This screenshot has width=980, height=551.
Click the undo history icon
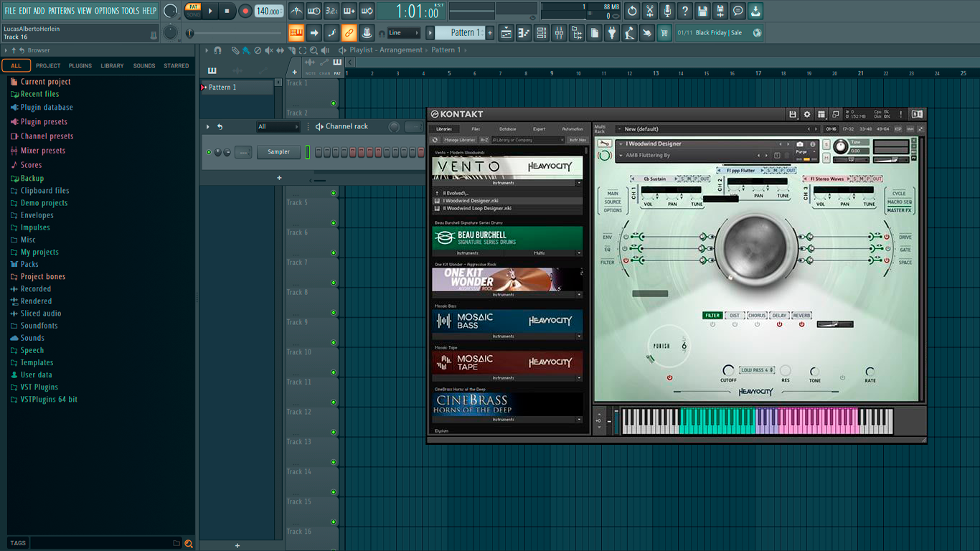tap(632, 11)
